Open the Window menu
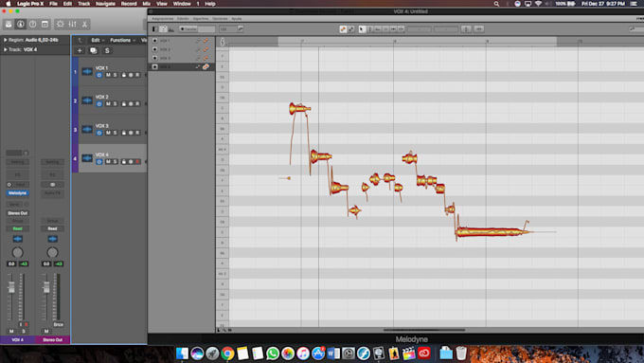Viewport: 644px width, 363px height. pos(182,4)
